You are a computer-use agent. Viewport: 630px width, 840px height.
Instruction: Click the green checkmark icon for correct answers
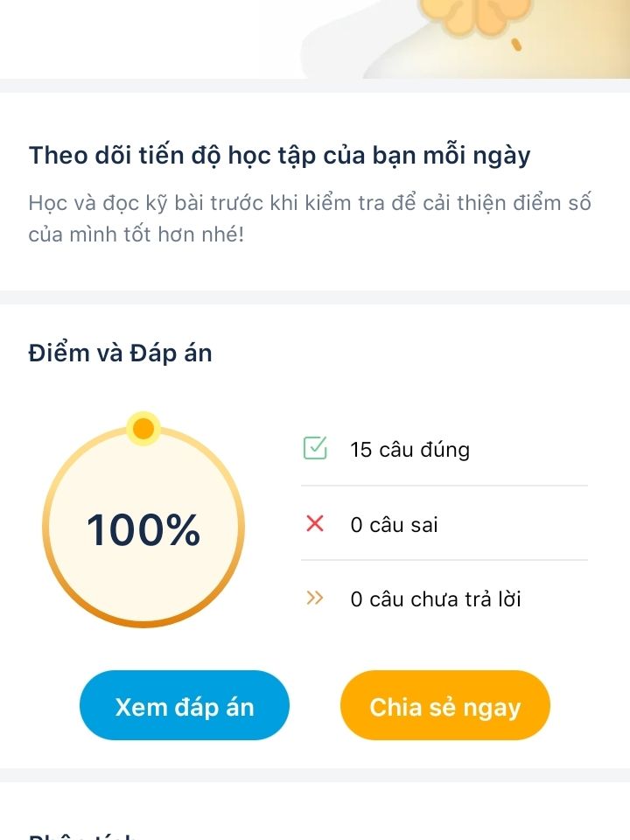(x=315, y=448)
